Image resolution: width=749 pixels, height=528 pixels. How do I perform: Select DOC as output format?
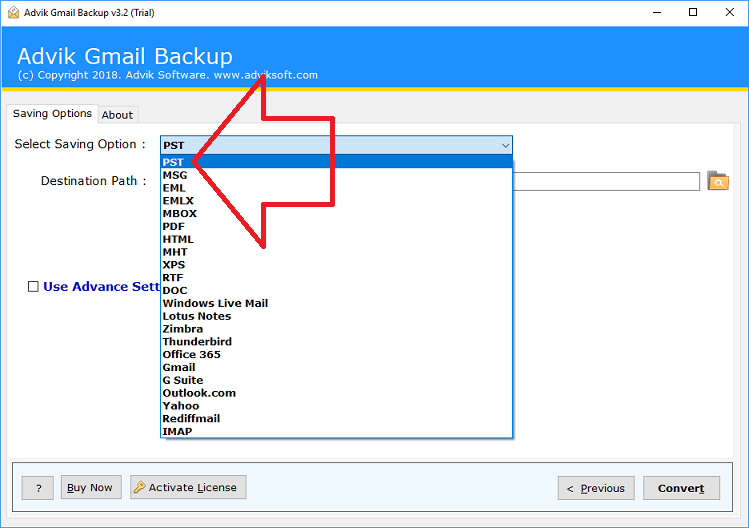point(336,291)
